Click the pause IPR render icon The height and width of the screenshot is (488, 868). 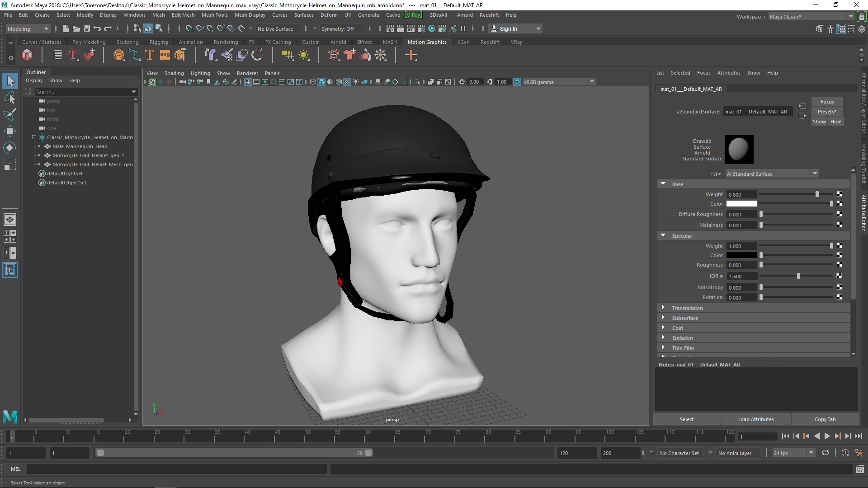point(463,28)
